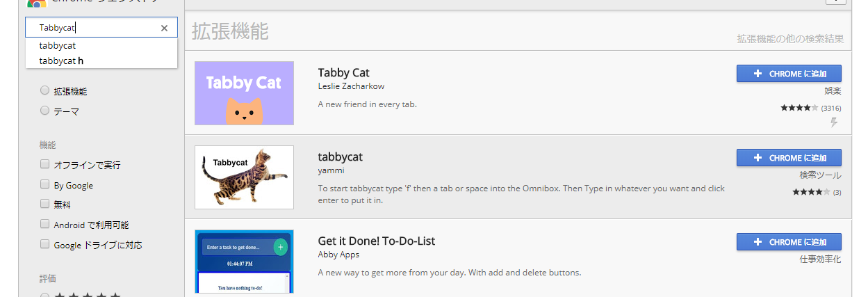Select the テーマ radio button
Screen dimensions: 868x297
click(45, 111)
